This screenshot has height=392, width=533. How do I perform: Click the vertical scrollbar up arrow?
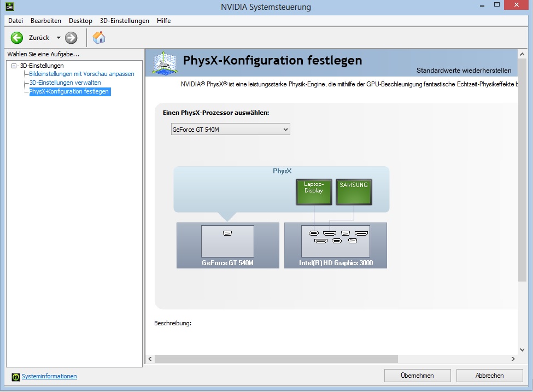[523, 54]
